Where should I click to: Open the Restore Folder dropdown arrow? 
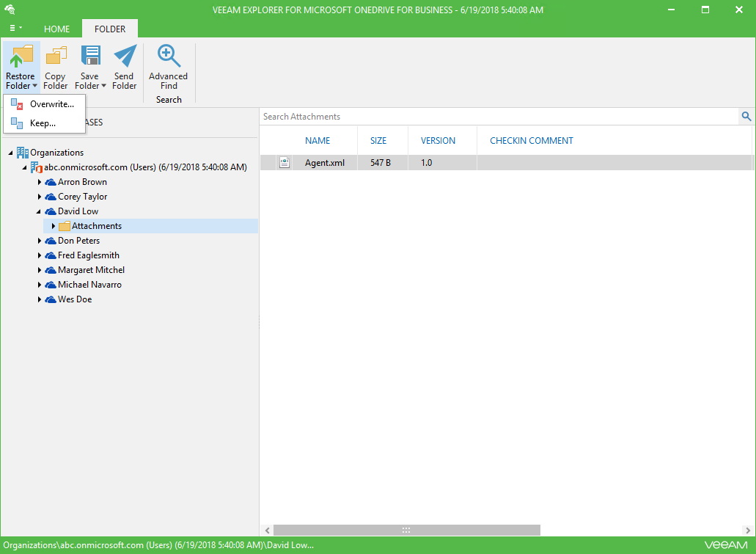click(34, 86)
